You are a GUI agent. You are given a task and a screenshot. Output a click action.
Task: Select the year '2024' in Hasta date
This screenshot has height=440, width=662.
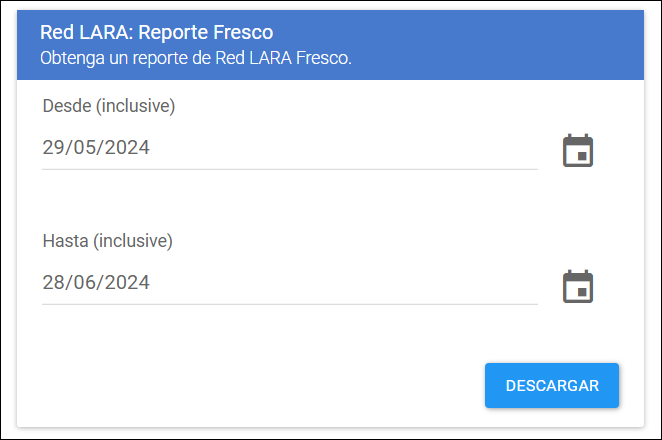point(127,282)
